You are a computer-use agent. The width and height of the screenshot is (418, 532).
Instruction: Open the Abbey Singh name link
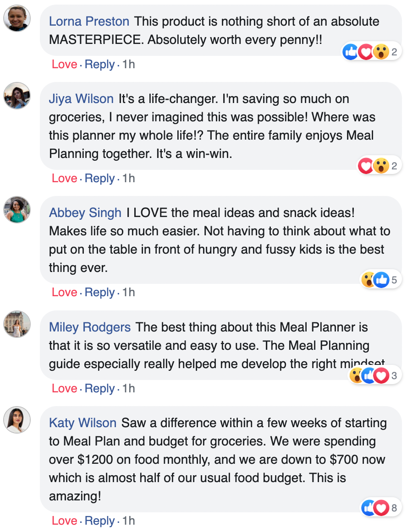[85, 213]
